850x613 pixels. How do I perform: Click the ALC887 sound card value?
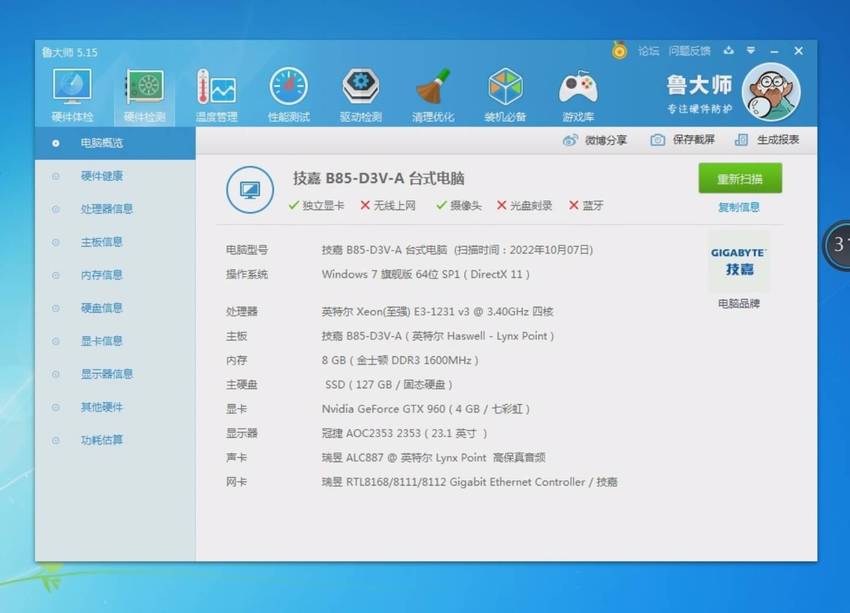[x=434, y=458]
